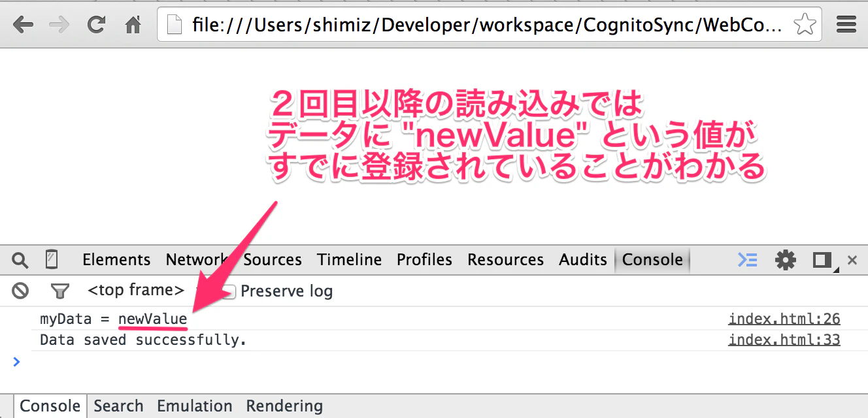Image resolution: width=868 pixels, height=418 pixels.
Task: Reload the current page
Action: click(x=97, y=25)
